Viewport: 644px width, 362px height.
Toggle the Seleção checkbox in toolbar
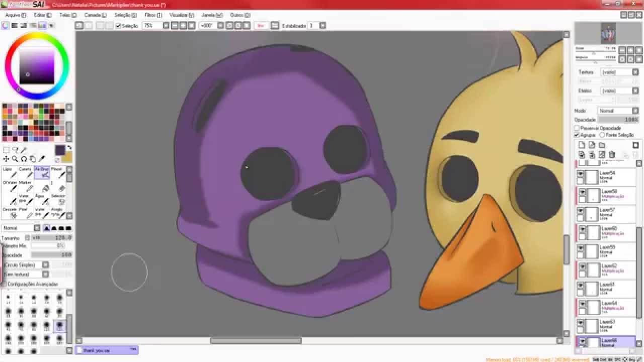118,26
